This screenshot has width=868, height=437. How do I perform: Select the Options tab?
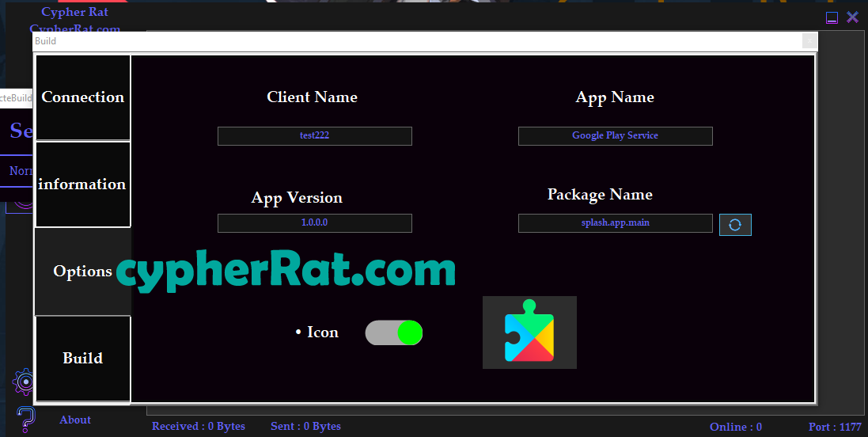click(83, 272)
